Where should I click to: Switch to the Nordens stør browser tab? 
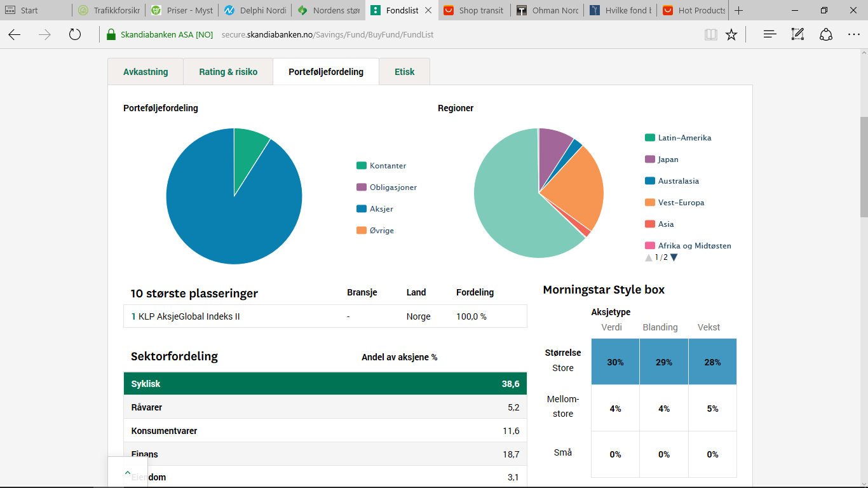point(328,10)
